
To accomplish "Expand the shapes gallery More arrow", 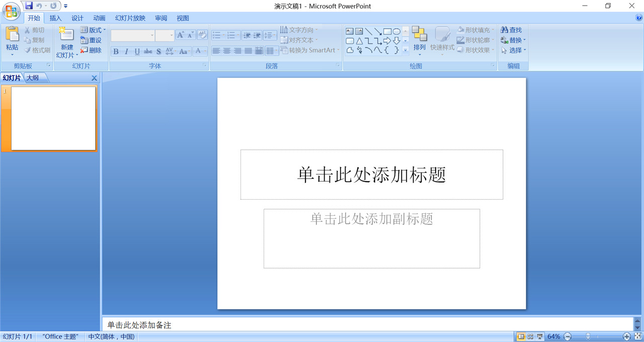I will (x=406, y=50).
